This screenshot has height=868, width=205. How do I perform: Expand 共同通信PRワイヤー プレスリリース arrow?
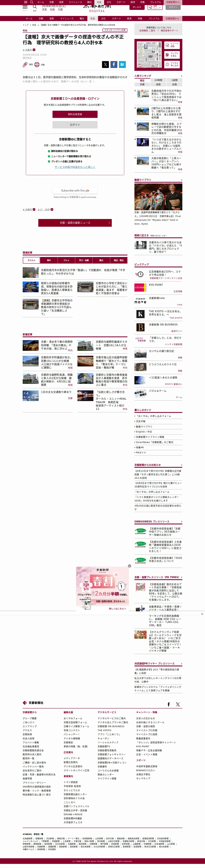[x=181, y=663]
